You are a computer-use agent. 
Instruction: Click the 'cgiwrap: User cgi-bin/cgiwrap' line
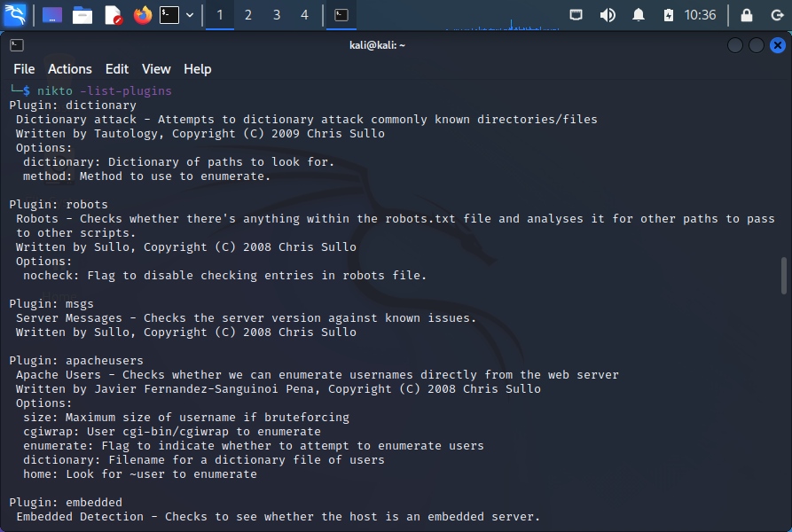(172, 432)
